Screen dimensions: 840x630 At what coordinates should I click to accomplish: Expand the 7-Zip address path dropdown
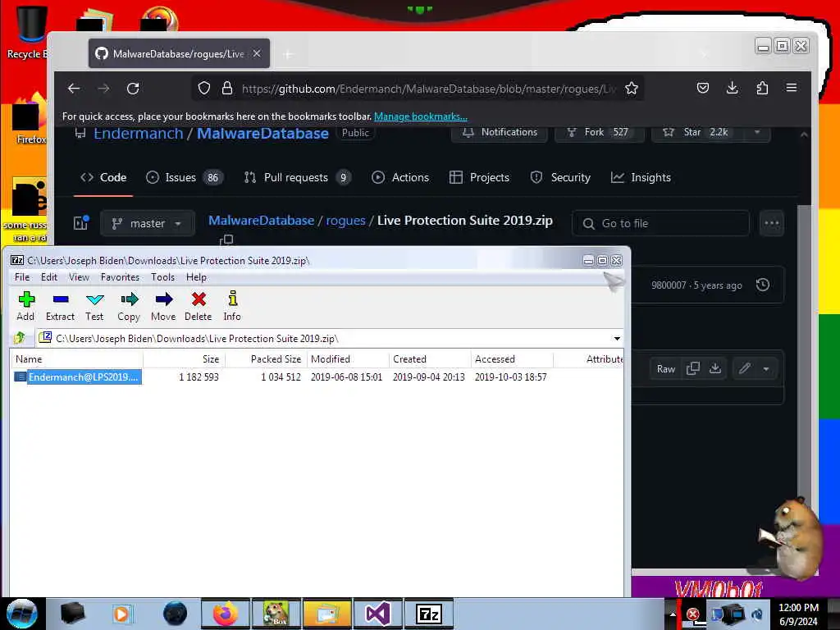coord(617,339)
